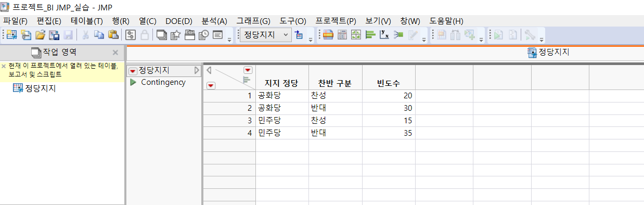Screen dimensions: 644x205
Task: Open the DOE(D) menu
Action: click(179, 21)
